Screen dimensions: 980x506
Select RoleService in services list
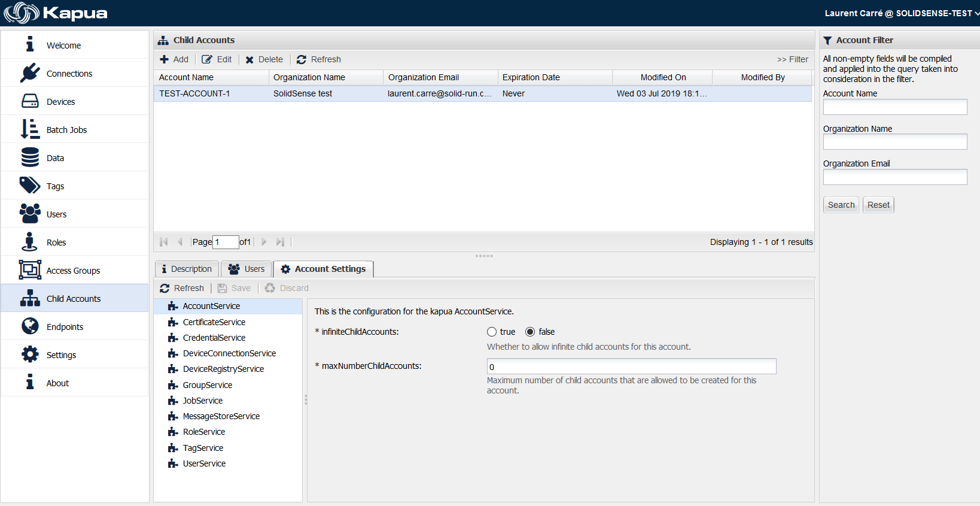pos(228,432)
